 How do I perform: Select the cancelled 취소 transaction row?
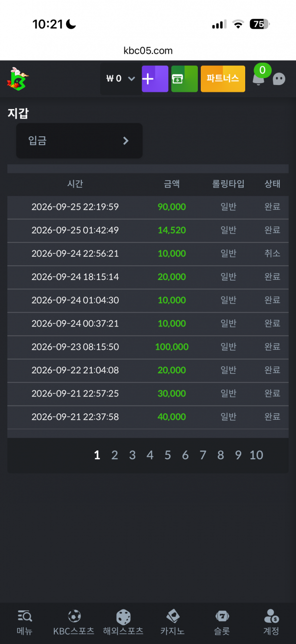click(x=148, y=254)
